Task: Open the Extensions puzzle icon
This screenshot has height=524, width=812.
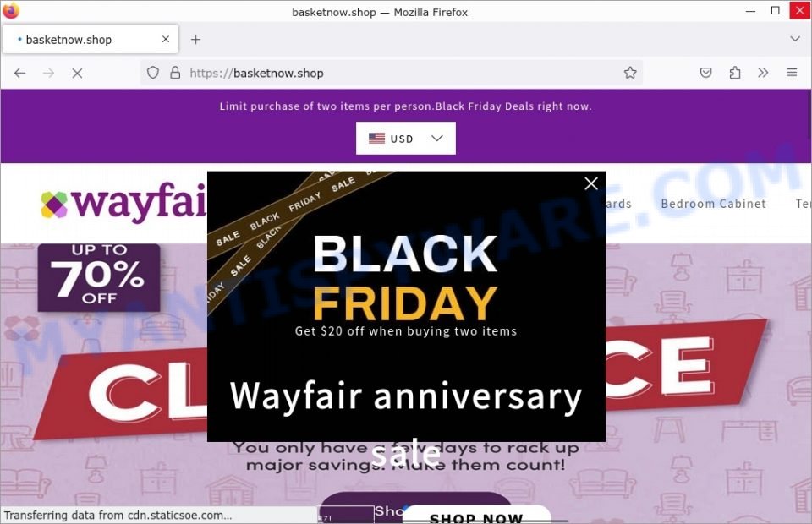Action: pos(734,73)
